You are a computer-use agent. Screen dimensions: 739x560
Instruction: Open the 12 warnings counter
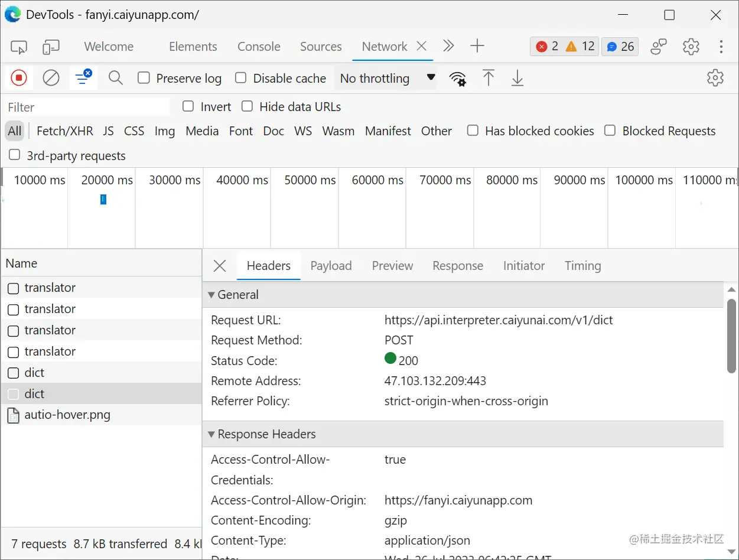pos(580,47)
